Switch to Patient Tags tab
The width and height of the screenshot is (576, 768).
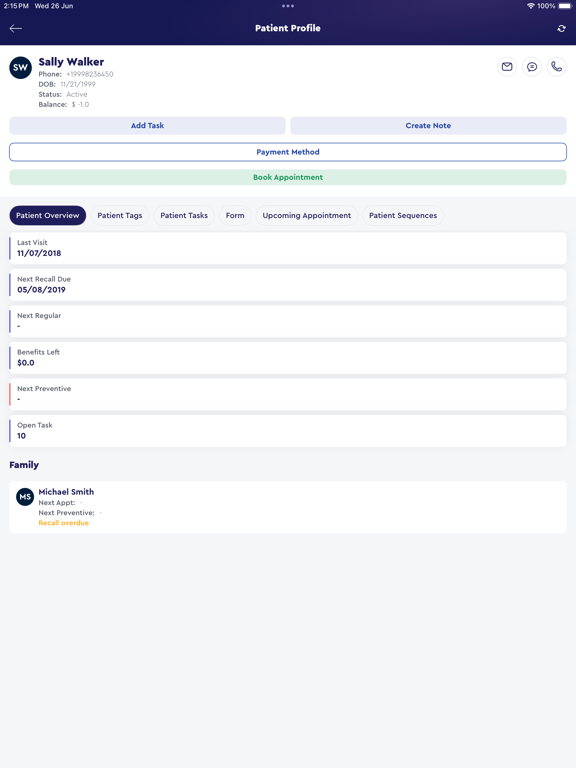(120, 216)
